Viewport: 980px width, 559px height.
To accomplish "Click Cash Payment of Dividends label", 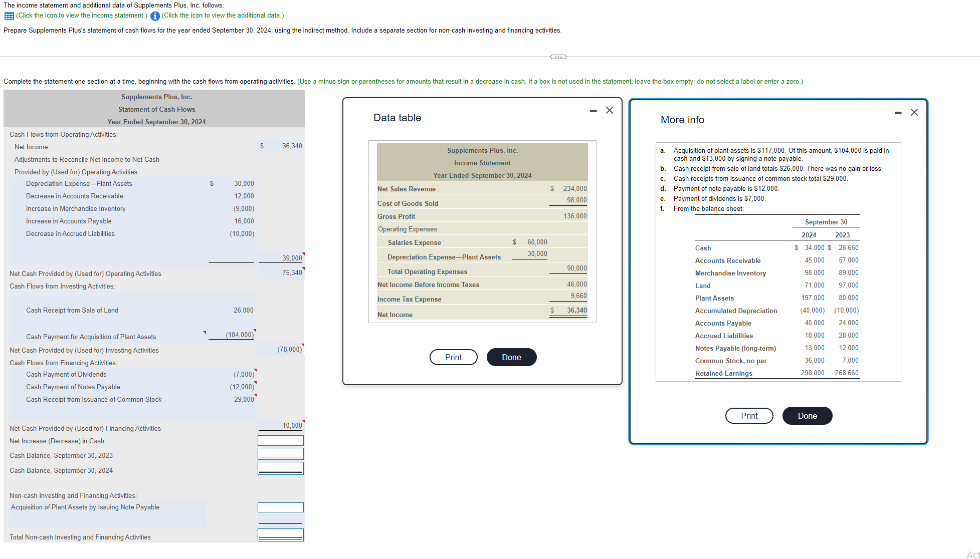I will click(66, 375).
